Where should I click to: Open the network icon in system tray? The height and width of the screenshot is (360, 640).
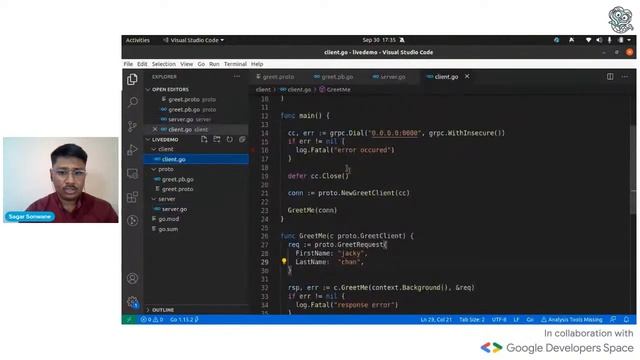(x=588, y=40)
